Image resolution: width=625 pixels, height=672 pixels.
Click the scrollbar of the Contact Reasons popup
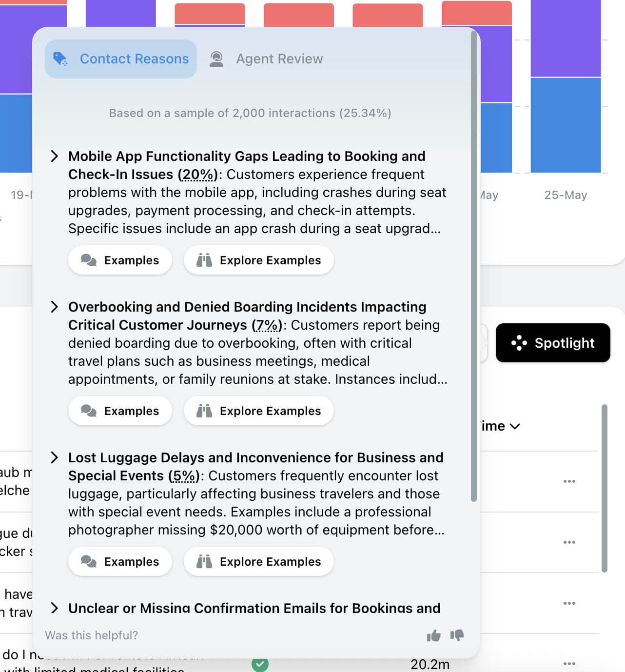(x=474, y=266)
